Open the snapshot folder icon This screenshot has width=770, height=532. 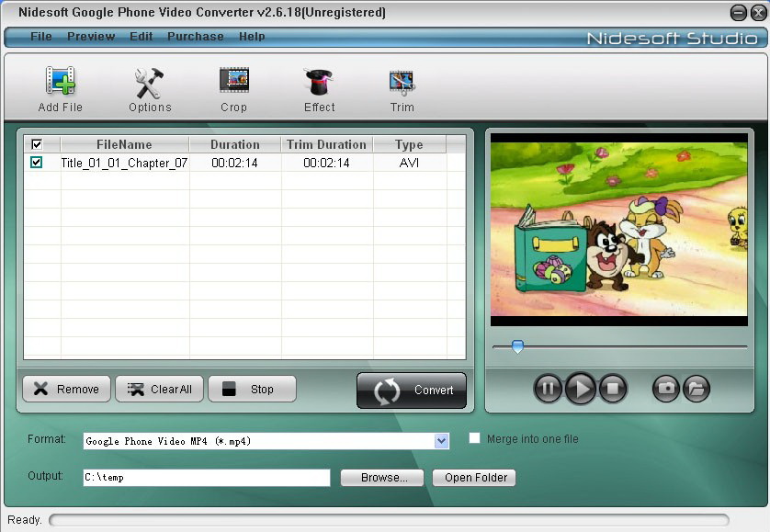696,389
